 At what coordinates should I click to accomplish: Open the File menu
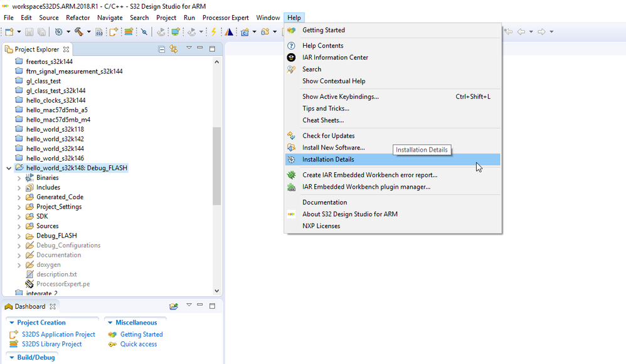click(x=8, y=18)
